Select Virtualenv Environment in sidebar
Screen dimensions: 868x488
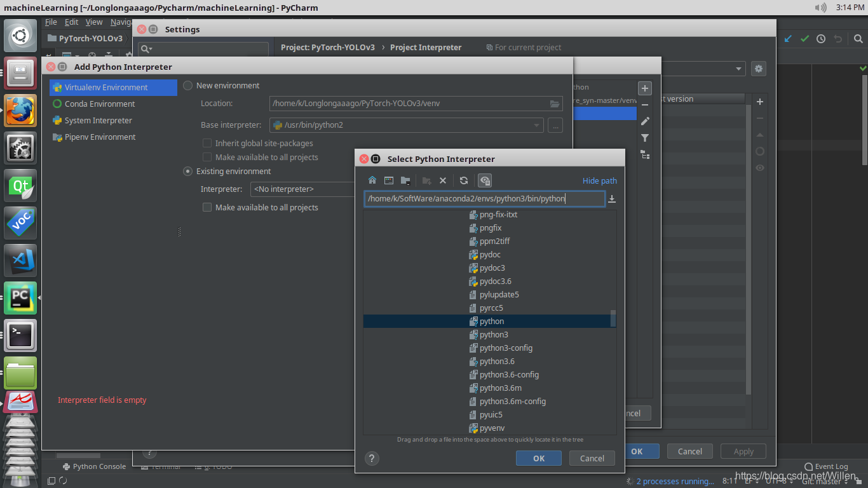113,88
